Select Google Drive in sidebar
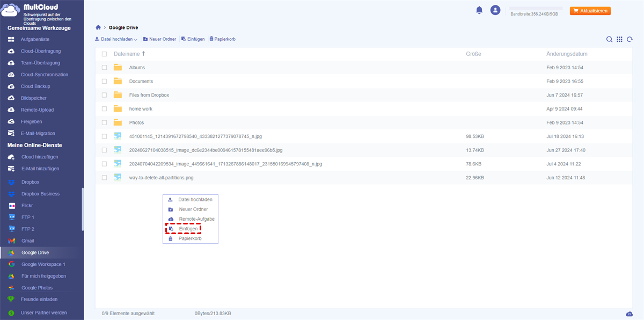 point(41,252)
